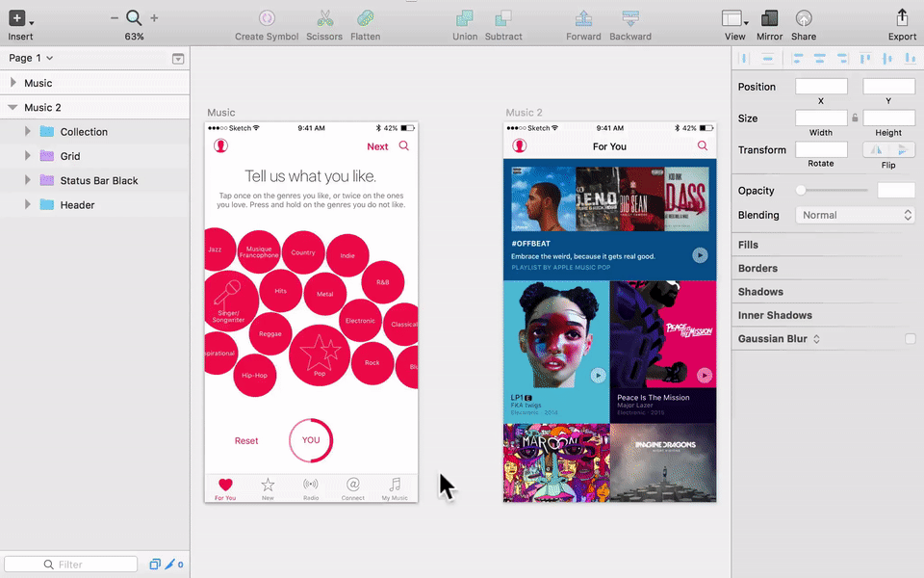This screenshot has height=578, width=924.
Task: Expand the Grid group
Action: (27, 156)
